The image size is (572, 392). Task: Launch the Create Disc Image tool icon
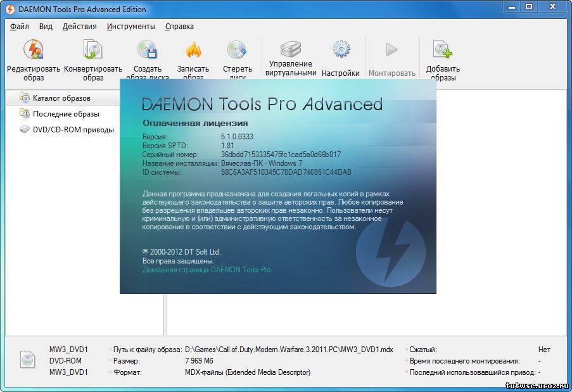[x=148, y=49]
